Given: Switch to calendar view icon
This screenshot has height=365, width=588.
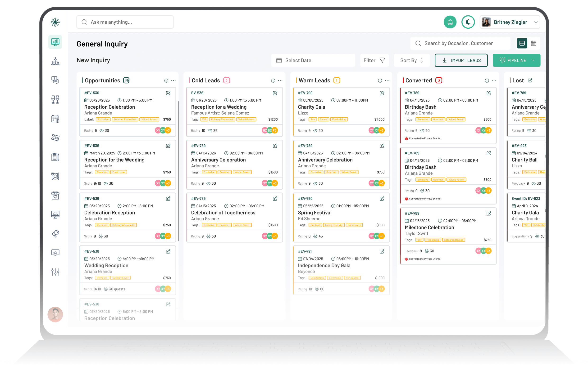Looking at the screenshot, I should (533, 43).
